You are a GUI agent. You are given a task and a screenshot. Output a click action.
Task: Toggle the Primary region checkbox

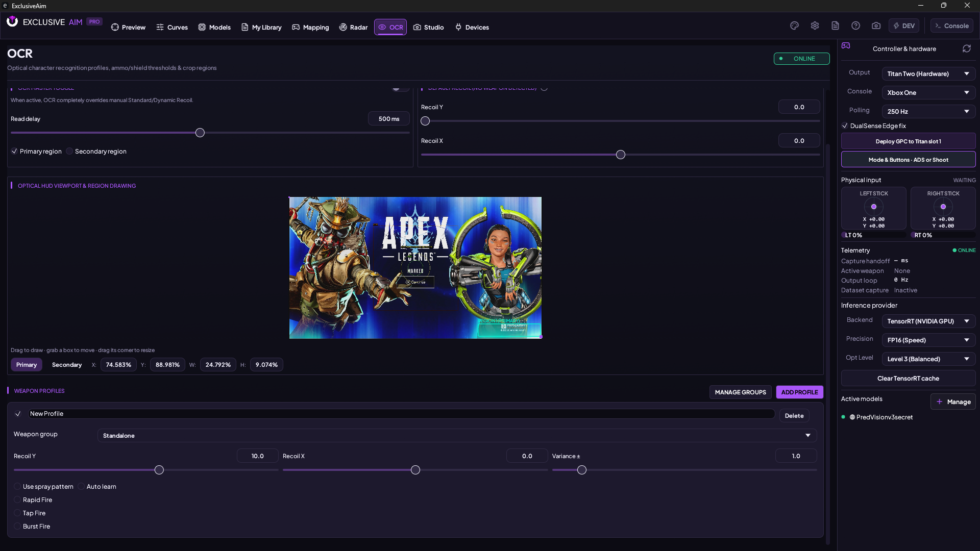(x=14, y=152)
